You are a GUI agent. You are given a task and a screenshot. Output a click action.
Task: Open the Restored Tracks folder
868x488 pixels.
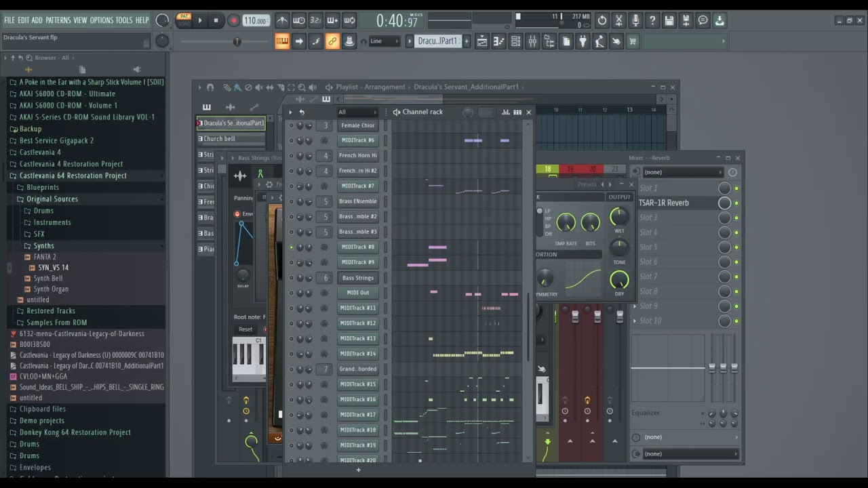(x=51, y=310)
